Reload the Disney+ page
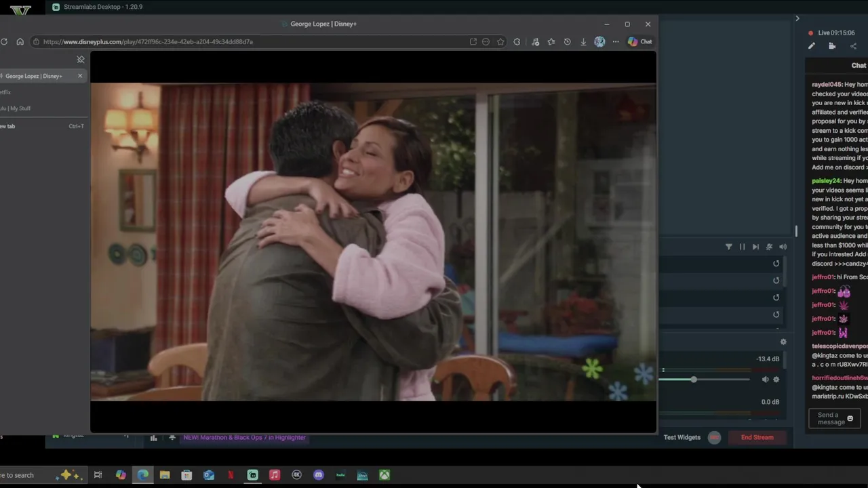This screenshot has height=488, width=868. click(4, 41)
